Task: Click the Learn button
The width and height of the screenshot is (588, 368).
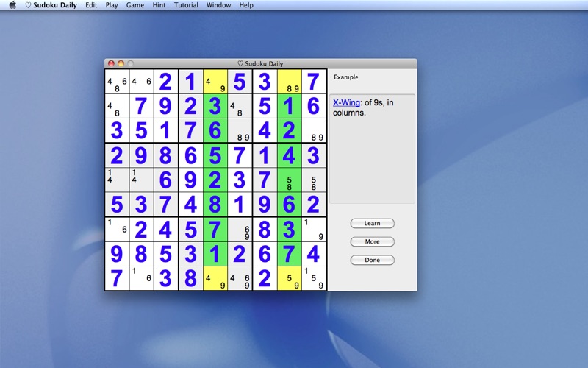Action: [373, 223]
